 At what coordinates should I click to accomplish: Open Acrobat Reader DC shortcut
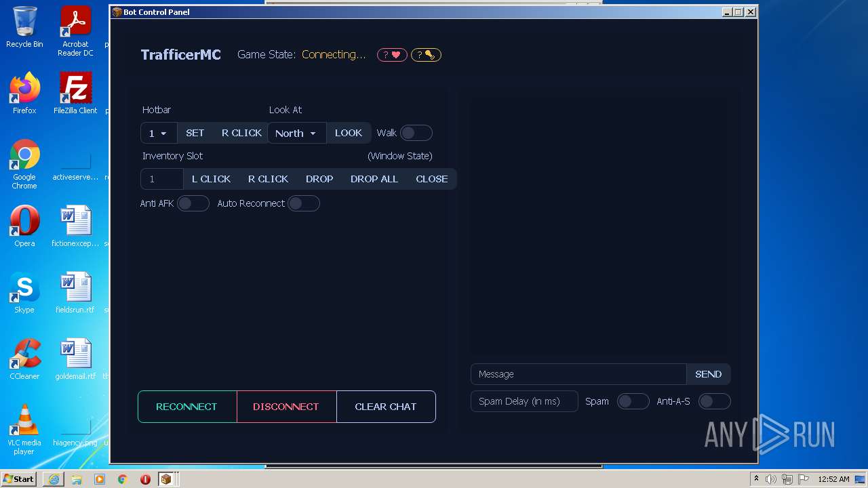[75, 31]
